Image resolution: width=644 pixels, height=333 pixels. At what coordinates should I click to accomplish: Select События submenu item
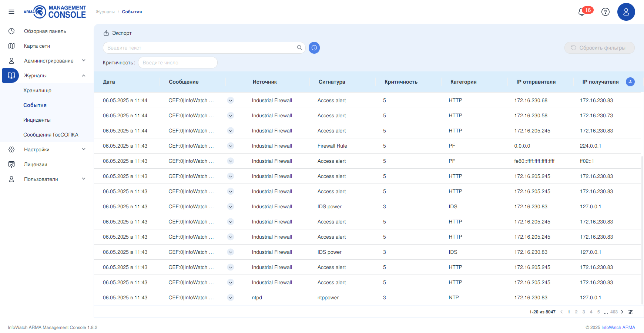[x=35, y=105]
